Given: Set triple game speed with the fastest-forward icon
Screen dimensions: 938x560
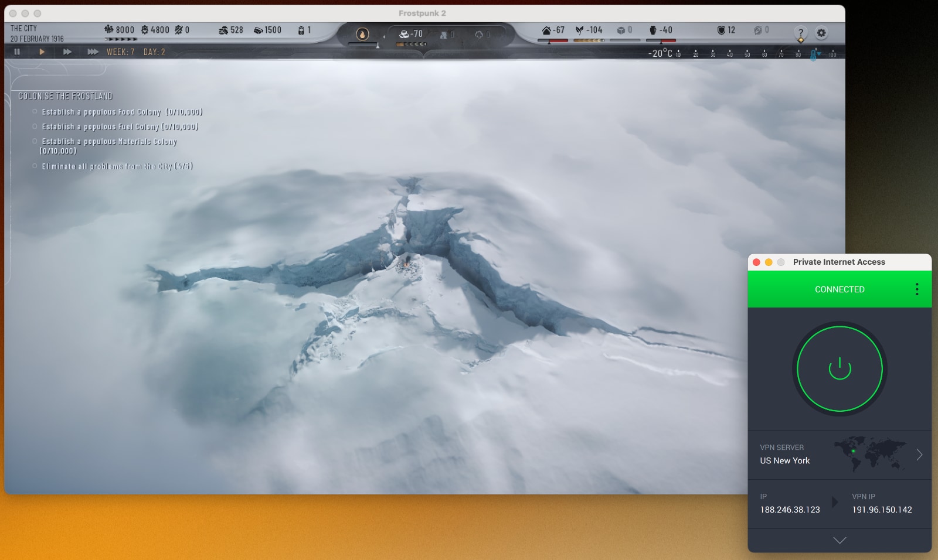Looking at the screenshot, I should 93,52.
